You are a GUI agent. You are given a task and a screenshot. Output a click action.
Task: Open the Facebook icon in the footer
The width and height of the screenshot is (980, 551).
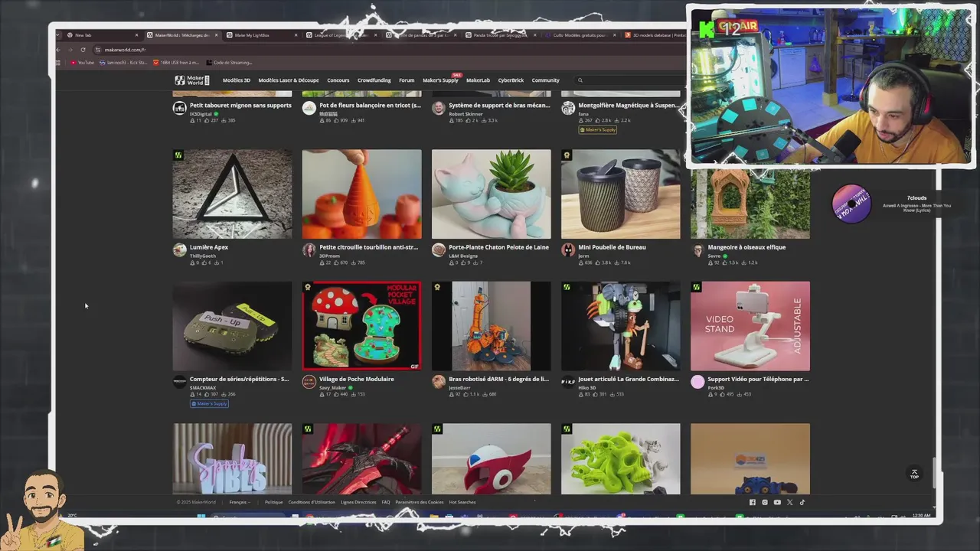click(752, 502)
